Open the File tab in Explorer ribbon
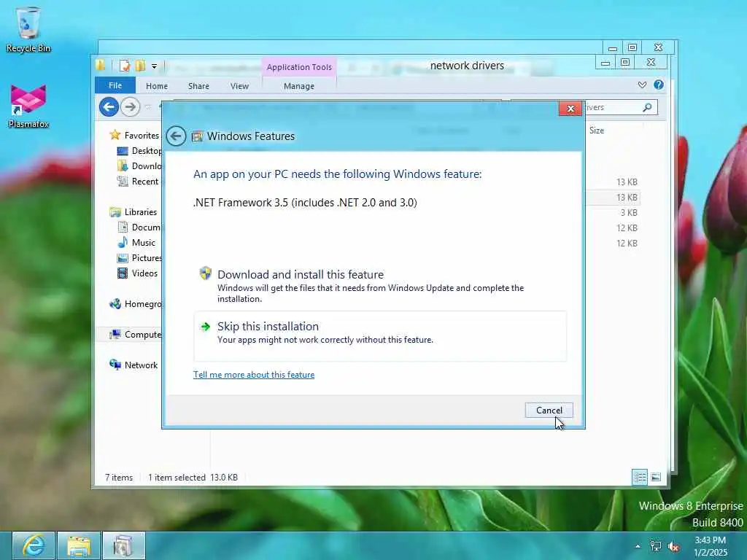Viewport: 747px width, 560px height. coord(115,86)
